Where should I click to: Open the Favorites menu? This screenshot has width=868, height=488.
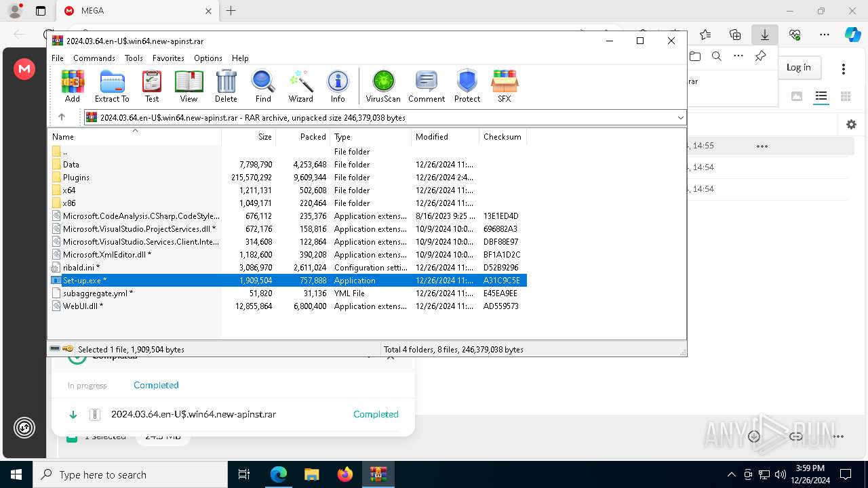tap(168, 58)
